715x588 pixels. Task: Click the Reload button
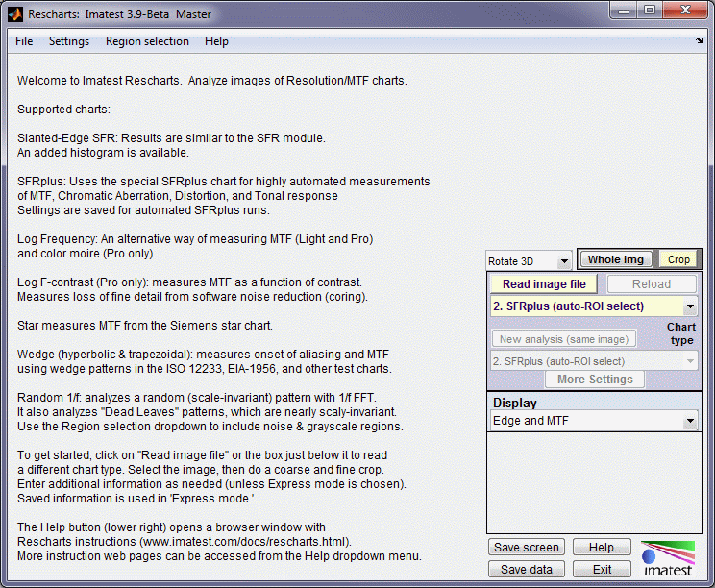pos(652,284)
